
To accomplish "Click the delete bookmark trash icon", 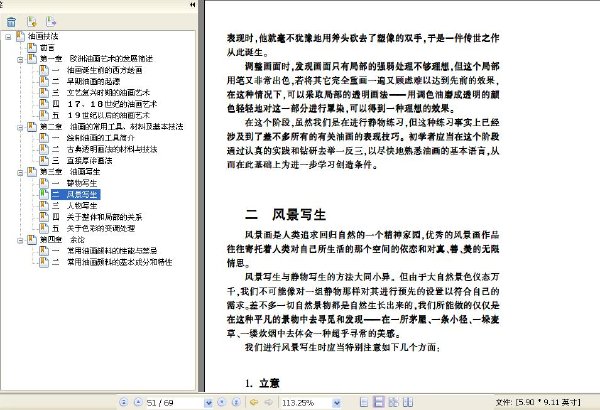I will point(11,22).
